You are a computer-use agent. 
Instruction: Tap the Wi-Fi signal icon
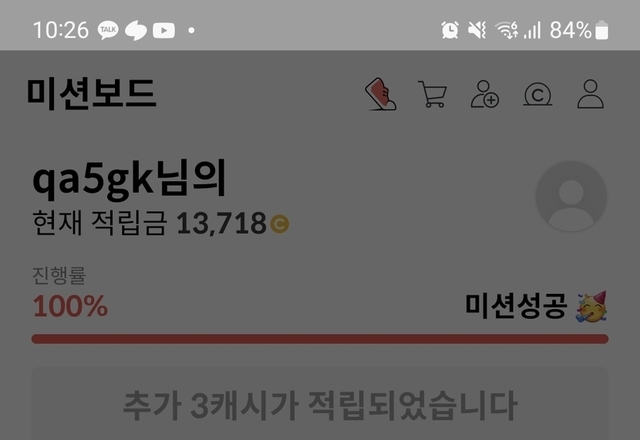[x=506, y=30]
